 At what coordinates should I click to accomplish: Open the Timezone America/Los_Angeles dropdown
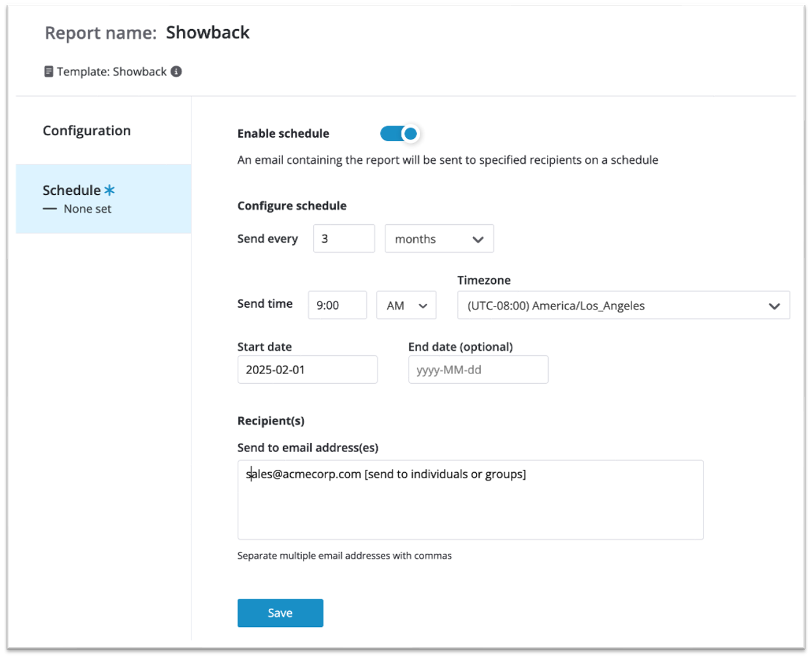623,305
